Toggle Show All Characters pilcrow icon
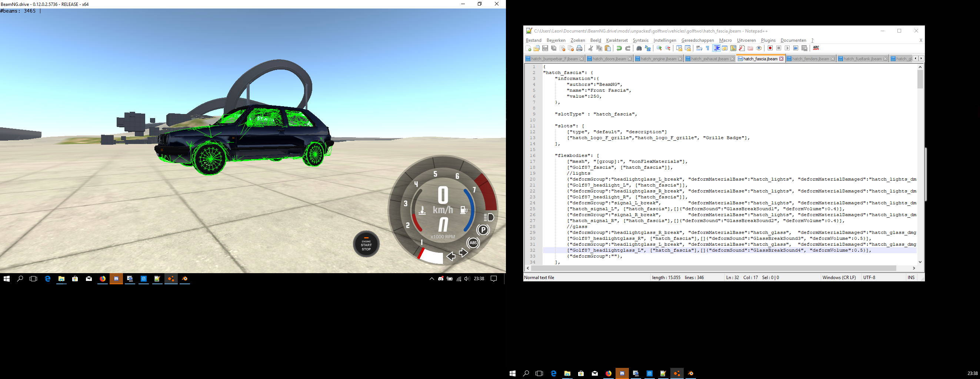 [x=708, y=48]
